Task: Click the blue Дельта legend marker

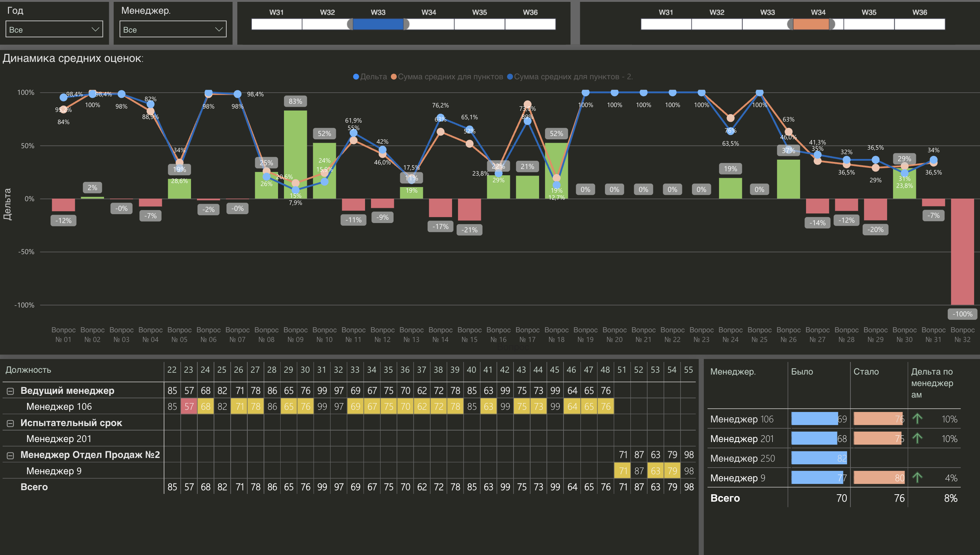Action: [x=356, y=77]
